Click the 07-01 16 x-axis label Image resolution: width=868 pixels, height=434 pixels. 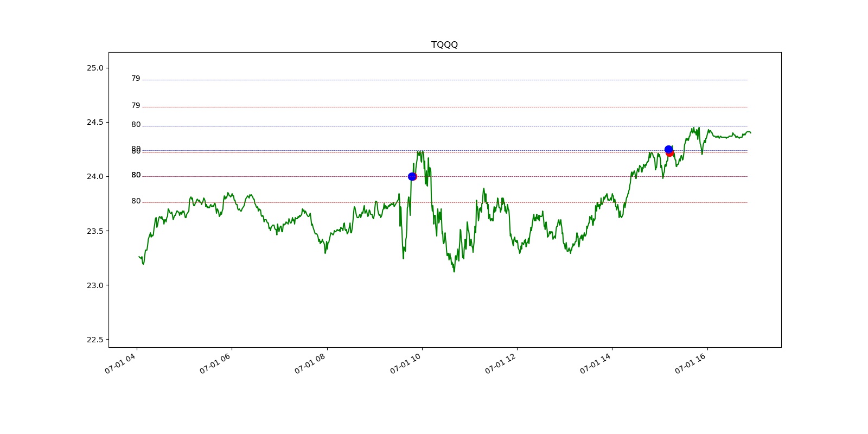click(x=690, y=363)
